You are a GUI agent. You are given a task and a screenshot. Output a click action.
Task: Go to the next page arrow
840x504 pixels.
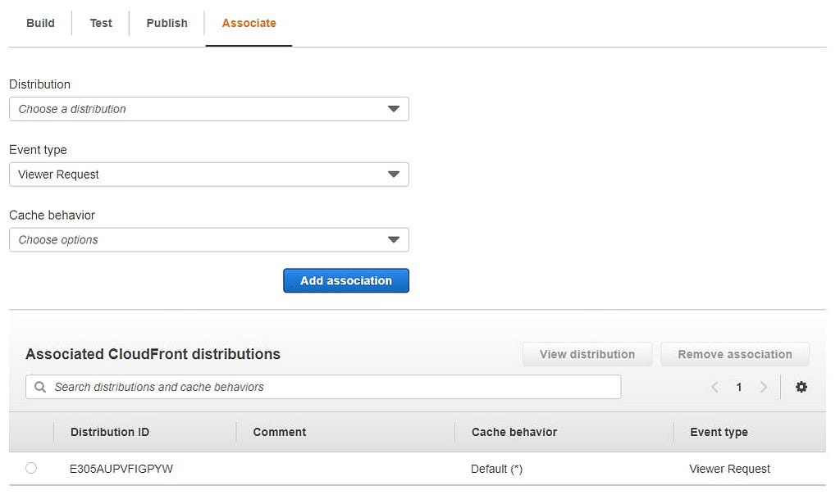[x=764, y=387]
